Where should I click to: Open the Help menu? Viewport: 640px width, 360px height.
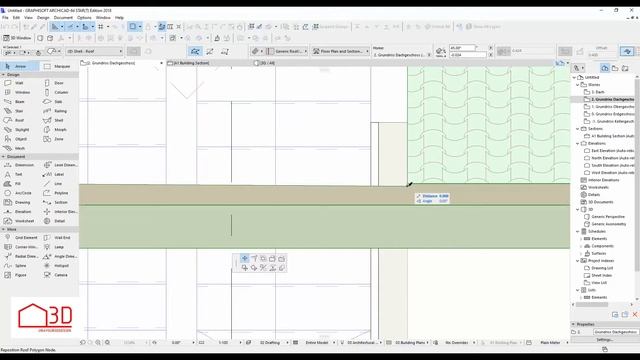coord(119,18)
